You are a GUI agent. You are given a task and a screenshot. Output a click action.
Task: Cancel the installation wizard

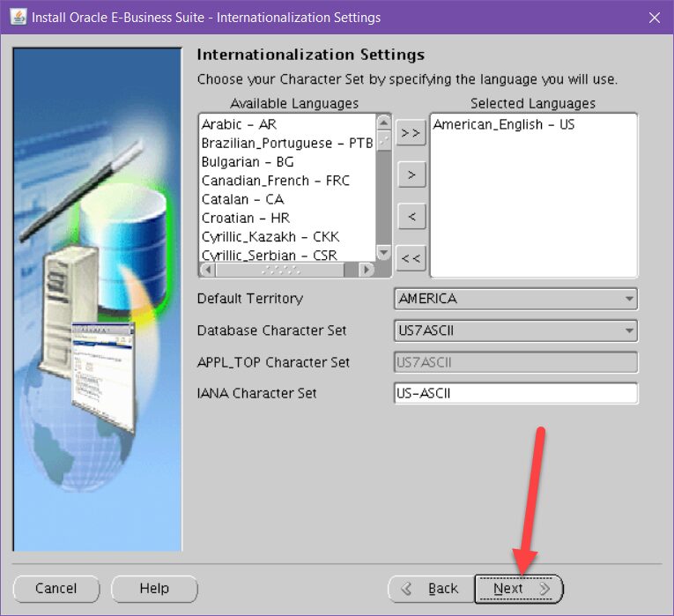pyautogui.click(x=56, y=589)
